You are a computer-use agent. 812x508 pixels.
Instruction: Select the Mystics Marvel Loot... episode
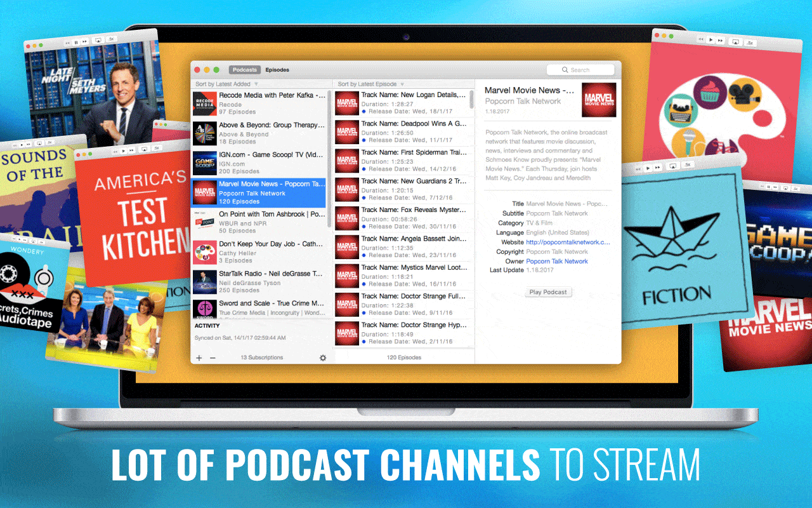(403, 276)
